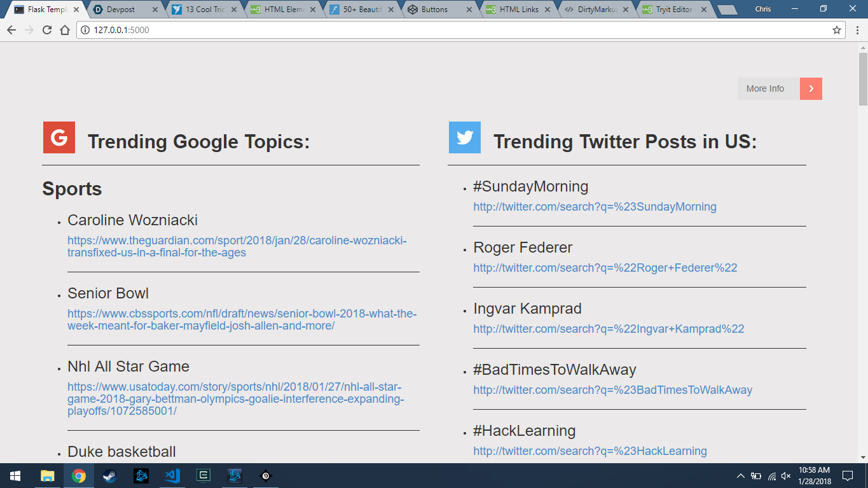Open File Explorer from the taskbar

point(48,476)
